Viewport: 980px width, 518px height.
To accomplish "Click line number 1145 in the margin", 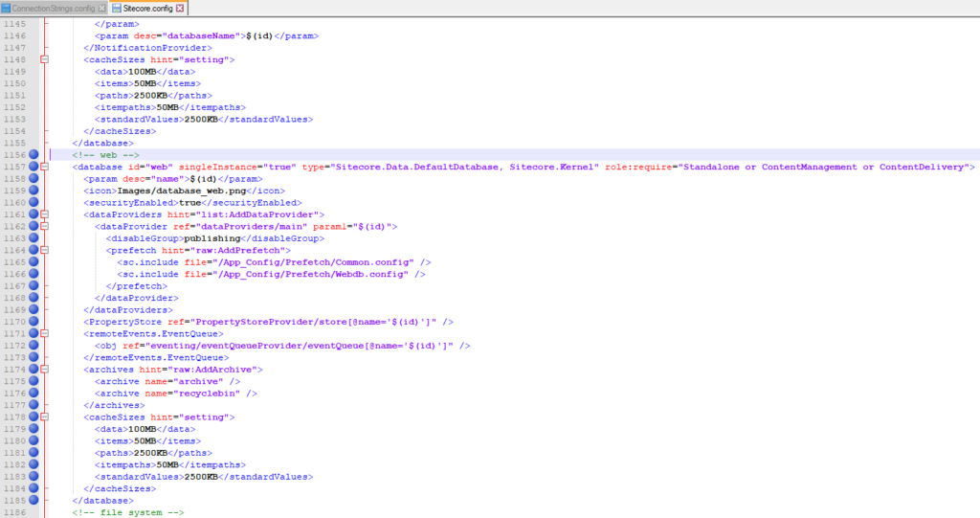I will coord(14,24).
